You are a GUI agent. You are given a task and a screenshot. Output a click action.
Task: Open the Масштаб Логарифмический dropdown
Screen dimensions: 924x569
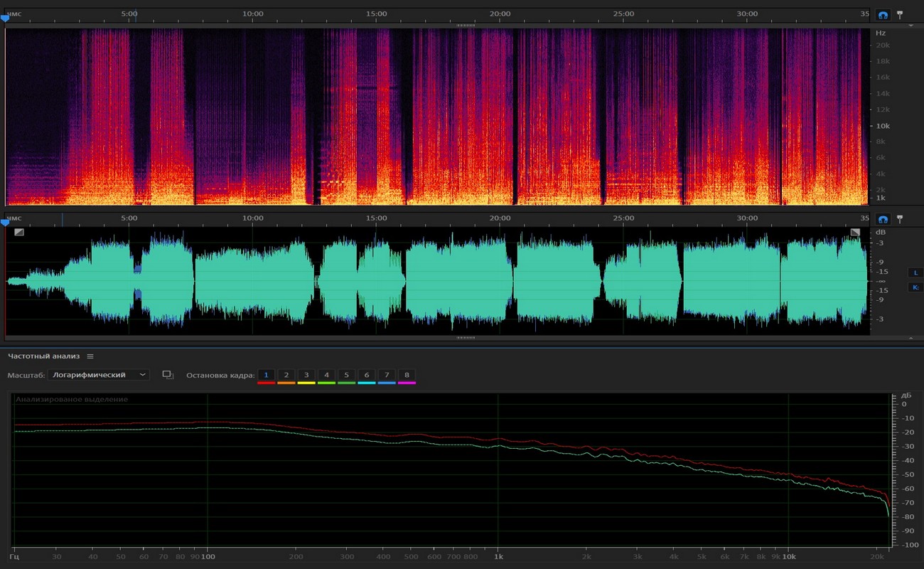pos(99,375)
